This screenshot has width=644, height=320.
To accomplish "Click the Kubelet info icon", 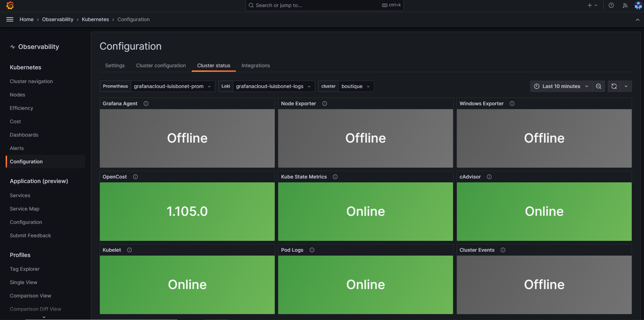I will click(129, 250).
